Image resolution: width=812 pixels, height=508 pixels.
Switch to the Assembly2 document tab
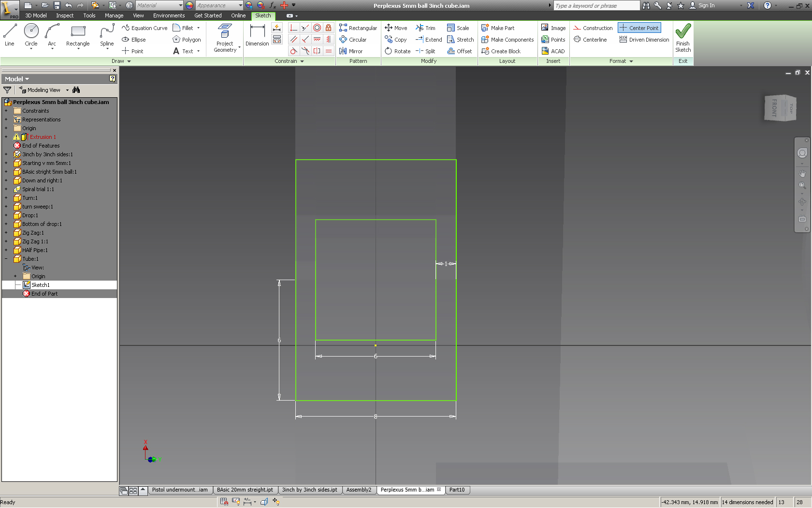coord(359,490)
